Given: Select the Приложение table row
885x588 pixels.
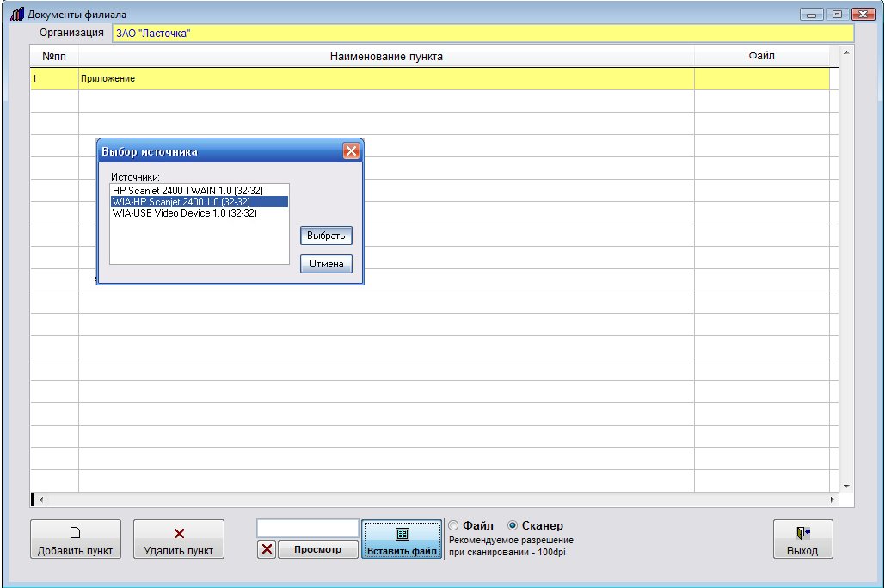Looking at the screenshot, I should [x=430, y=78].
